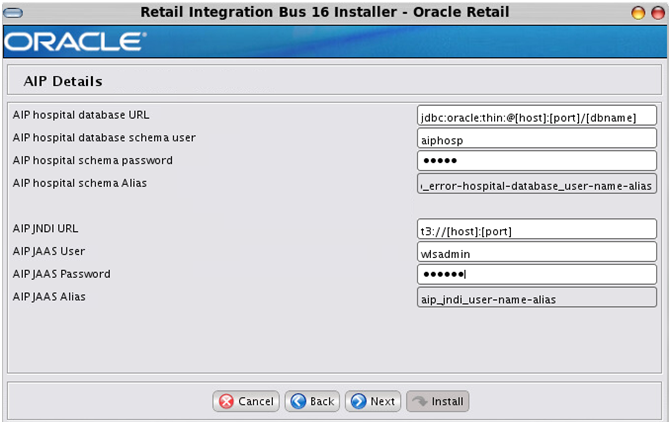Click the installer window title text

[x=325, y=12]
